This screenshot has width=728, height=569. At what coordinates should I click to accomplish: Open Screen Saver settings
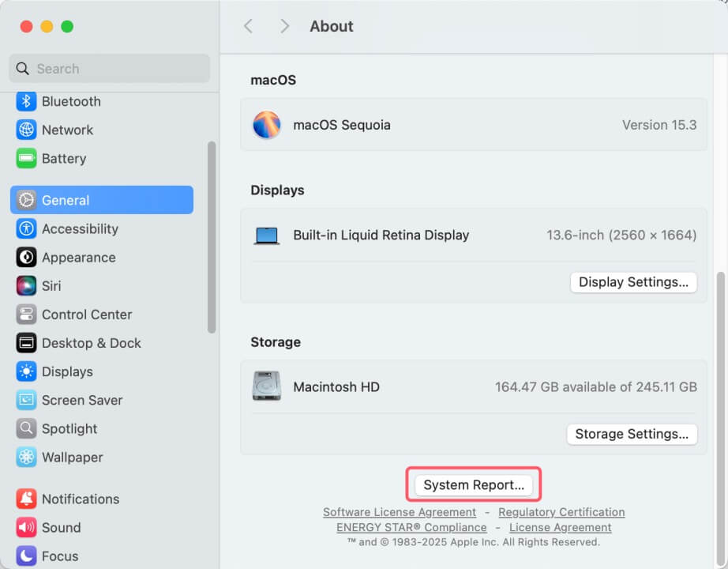point(82,400)
